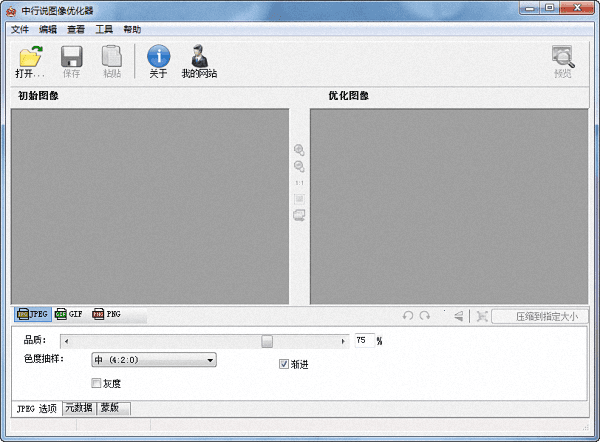Click the 预览 (Preview) icon

click(563, 57)
